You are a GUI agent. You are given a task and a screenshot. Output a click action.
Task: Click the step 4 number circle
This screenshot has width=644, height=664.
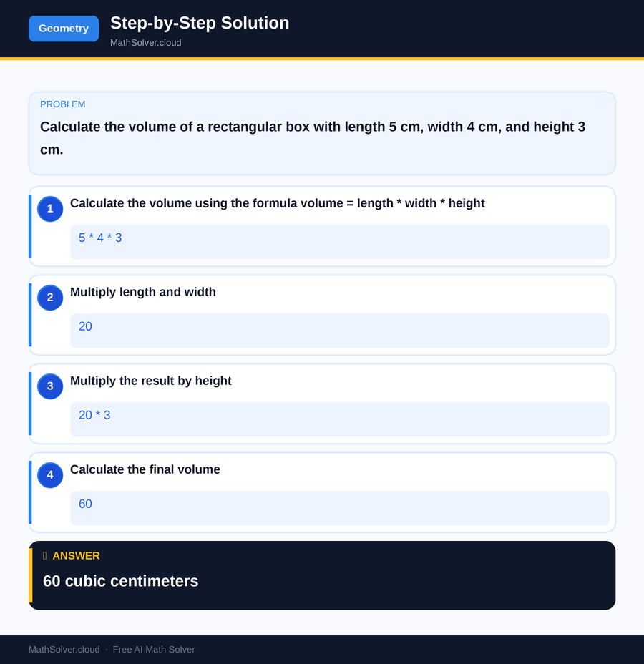click(50, 475)
